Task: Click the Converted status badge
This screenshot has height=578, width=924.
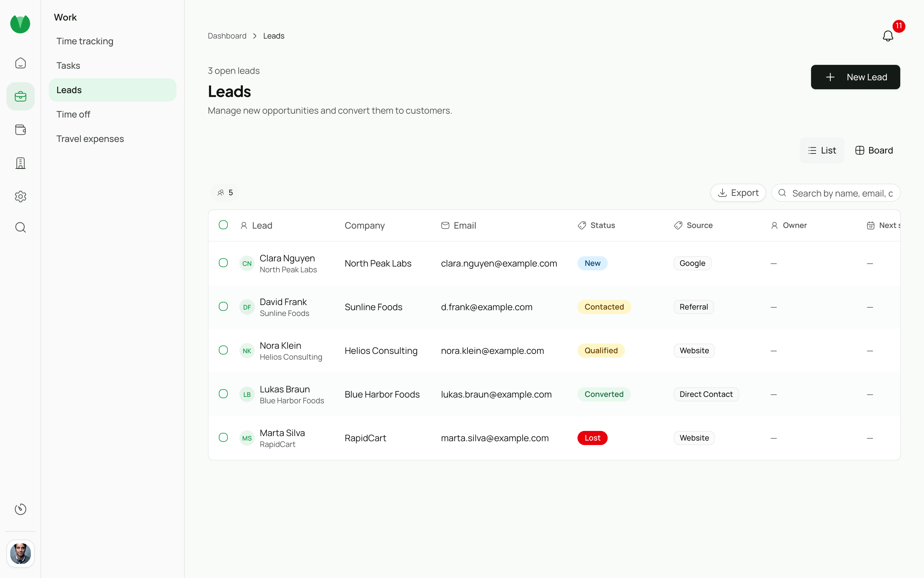Action: 604,394
